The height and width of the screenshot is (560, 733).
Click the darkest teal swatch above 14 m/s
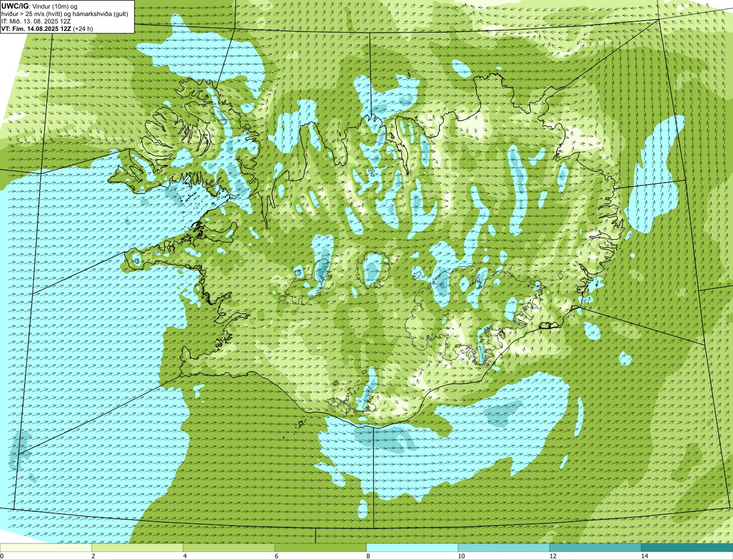click(x=687, y=547)
